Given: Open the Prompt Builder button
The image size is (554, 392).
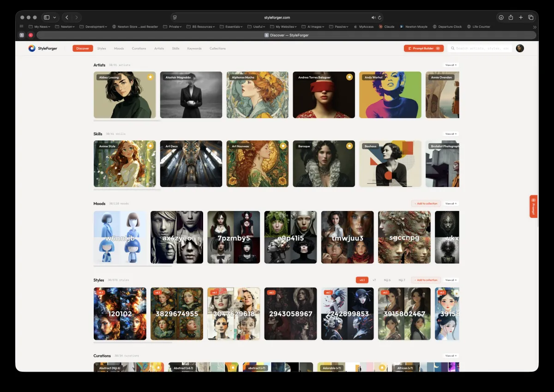Looking at the screenshot, I should tap(423, 48).
